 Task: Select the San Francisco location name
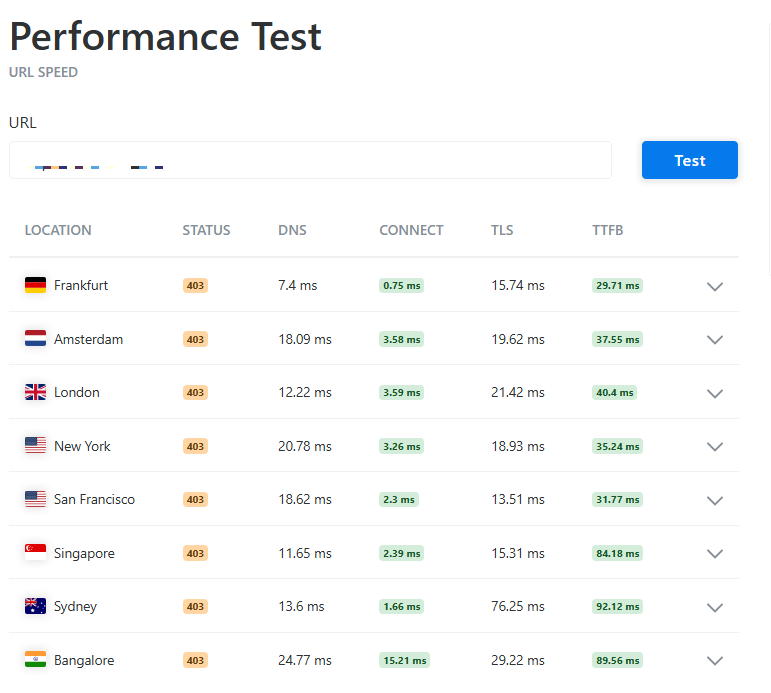(94, 499)
